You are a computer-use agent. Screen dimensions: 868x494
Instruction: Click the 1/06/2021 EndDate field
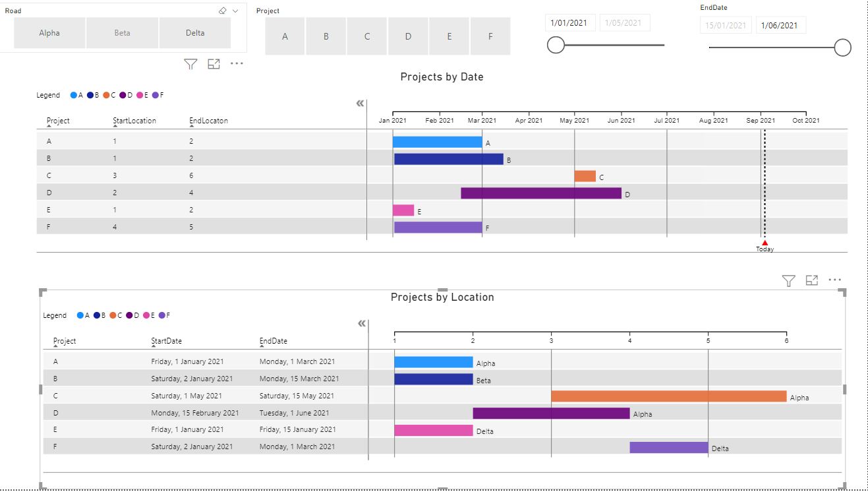tap(781, 26)
